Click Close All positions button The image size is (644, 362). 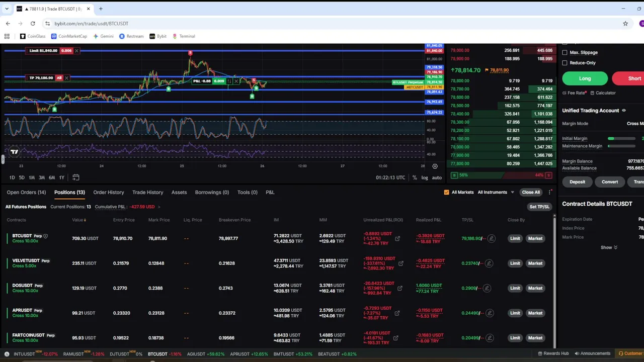[x=531, y=192]
